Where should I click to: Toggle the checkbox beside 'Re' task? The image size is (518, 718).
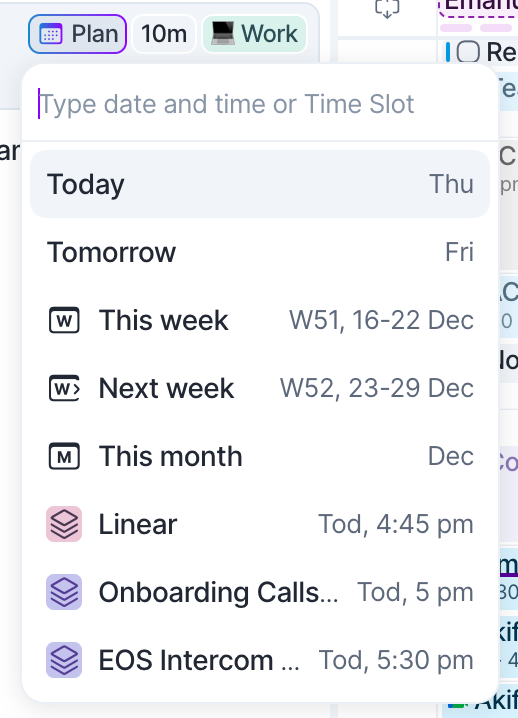coord(468,51)
